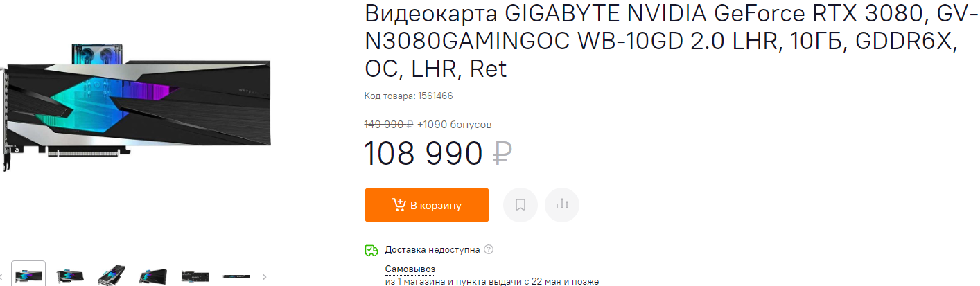The height and width of the screenshot is (286, 980).
Task: Open the Самовывоз pickup link
Action: click(410, 269)
